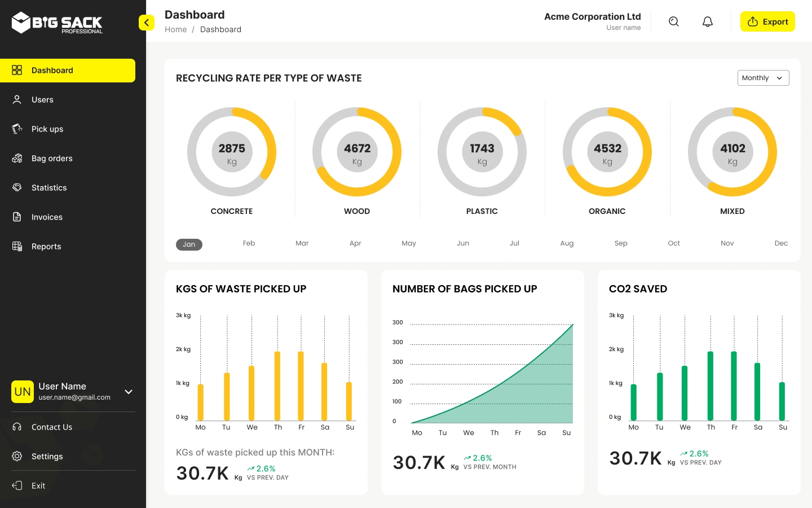Select the Jan month tab

pyautogui.click(x=189, y=244)
